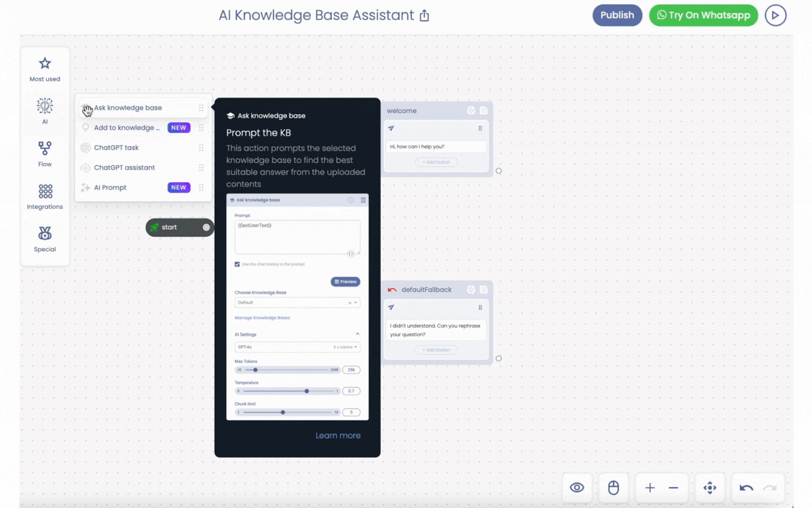Click the notes icon on defaultFallback node
This screenshot has width=812, height=508.
(484, 289)
